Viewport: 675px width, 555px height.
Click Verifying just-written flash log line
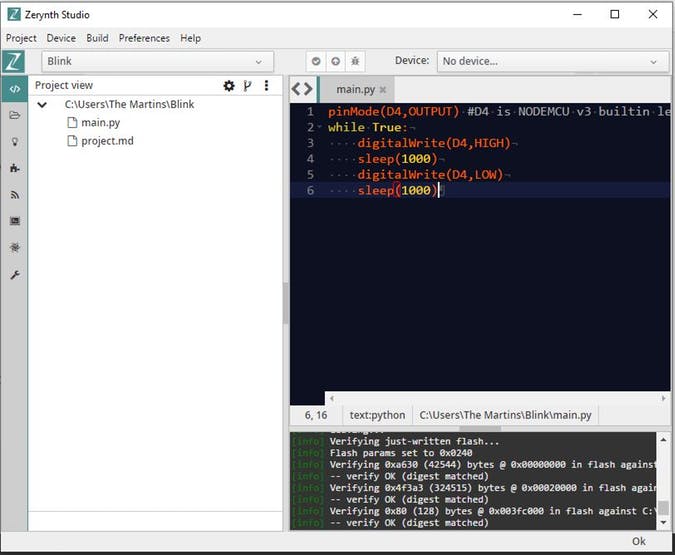coord(414,441)
